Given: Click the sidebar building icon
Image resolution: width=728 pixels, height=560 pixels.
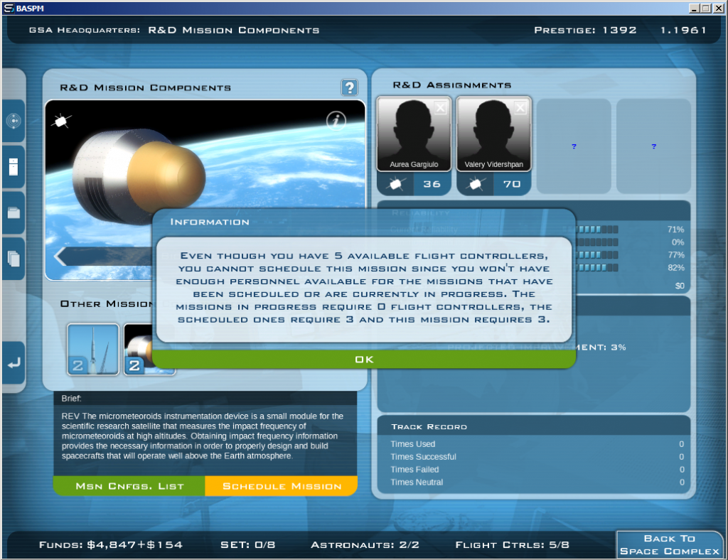Looking at the screenshot, I should click(x=14, y=167).
